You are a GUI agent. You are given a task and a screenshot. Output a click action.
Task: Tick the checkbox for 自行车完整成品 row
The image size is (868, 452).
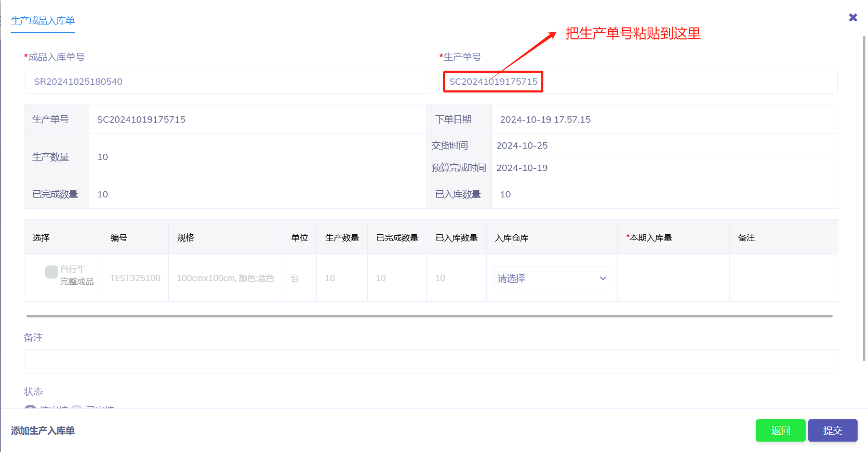click(51, 272)
